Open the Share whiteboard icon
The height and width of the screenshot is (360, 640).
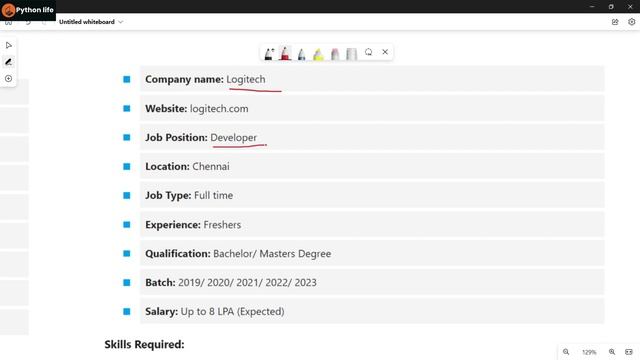pos(615,22)
